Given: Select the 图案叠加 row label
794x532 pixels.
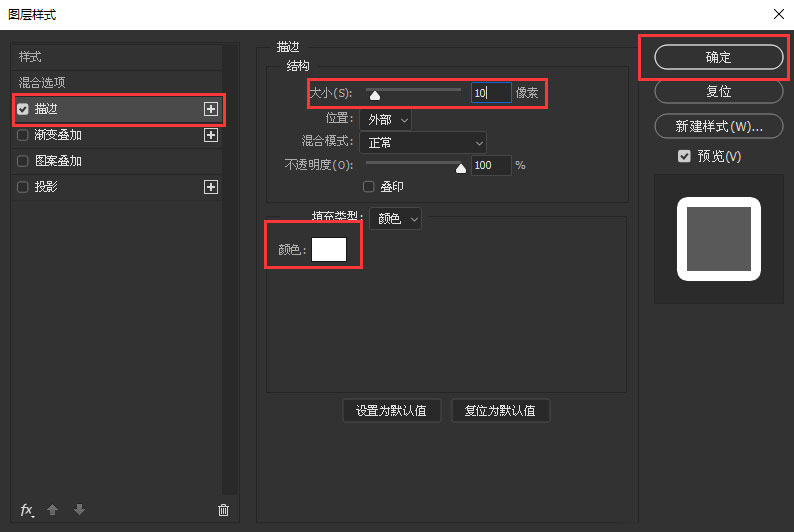Looking at the screenshot, I should pos(58,161).
